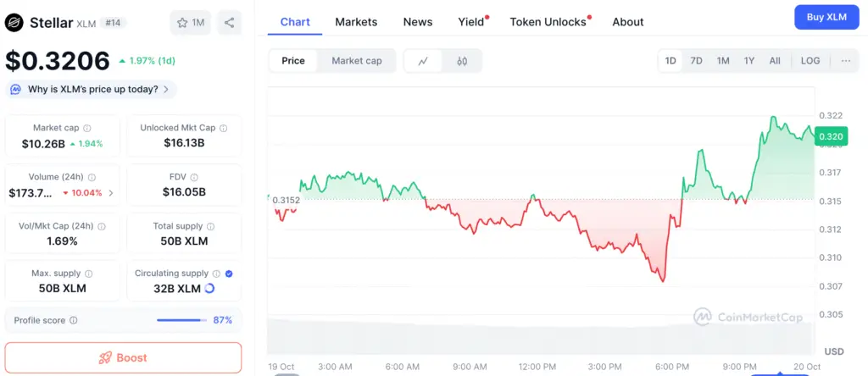The image size is (868, 376).
Task: Select the 7D time range
Action: click(x=696, y=61)
